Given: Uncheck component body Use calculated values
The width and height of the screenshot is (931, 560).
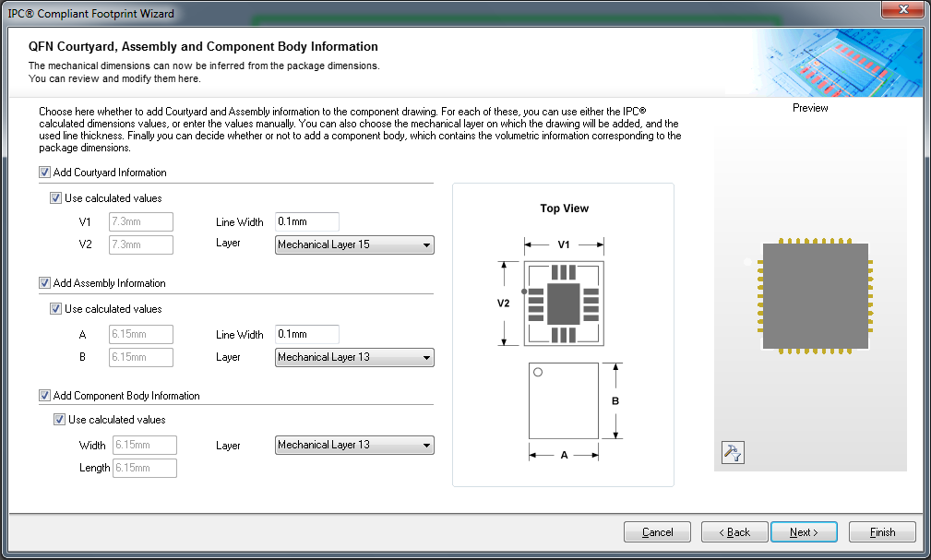Looking at the screenshot, I should (60, 420).
